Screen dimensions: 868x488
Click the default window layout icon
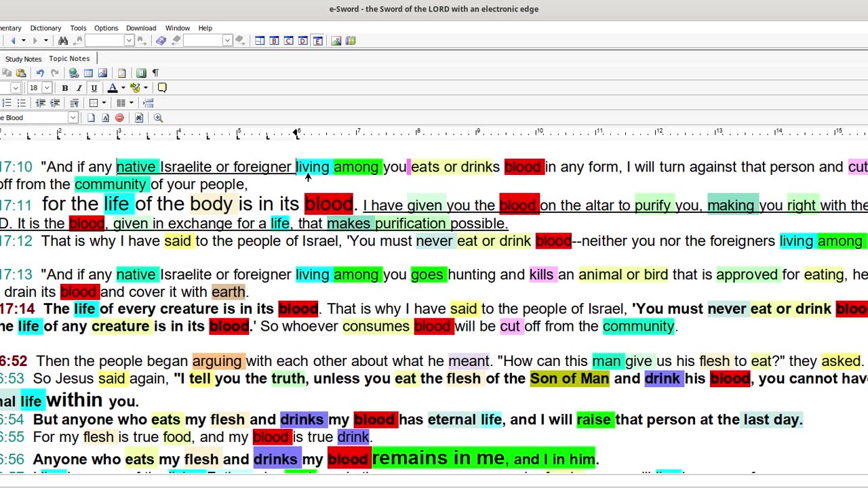coord(260,41)
